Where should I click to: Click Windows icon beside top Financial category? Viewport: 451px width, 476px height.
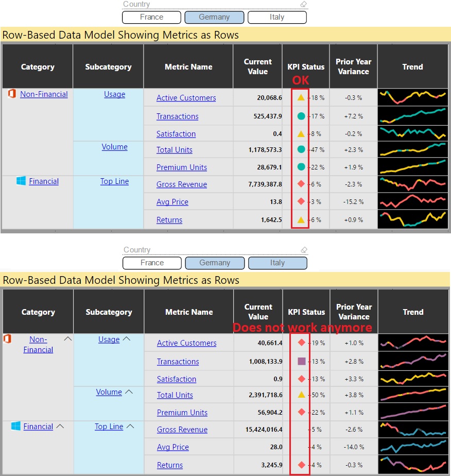point(21,181)
